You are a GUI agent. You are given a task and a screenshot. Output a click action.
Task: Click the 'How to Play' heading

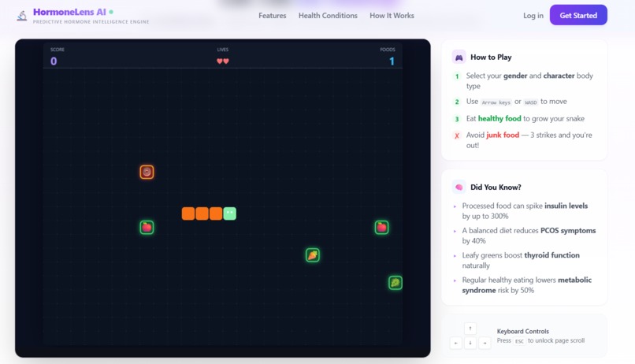[491, 57]
